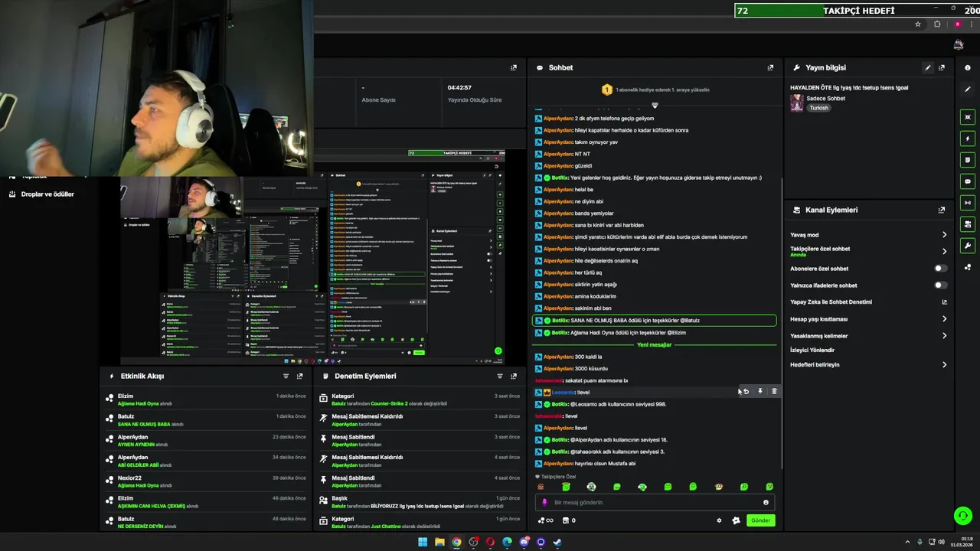Open Batulz SANA NE OLMUŞ BABA activity
980x551 pixels.
pyautogui.click(x=207, y=420)
